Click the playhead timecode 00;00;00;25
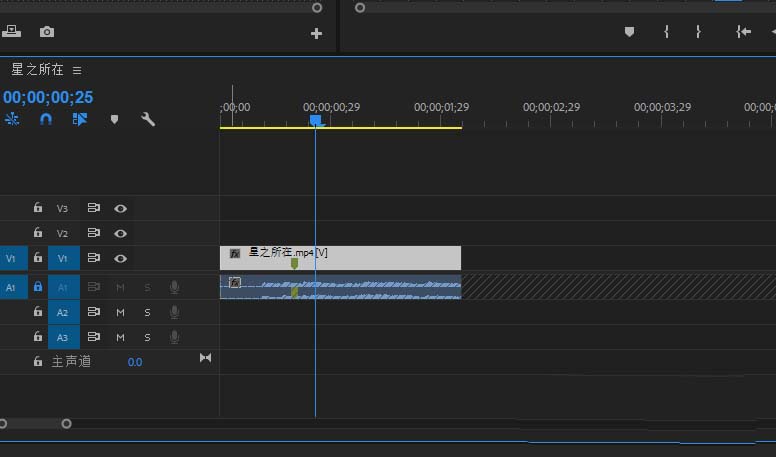The height and width of the screenshot is (457, 776). [x=48, y=97]
